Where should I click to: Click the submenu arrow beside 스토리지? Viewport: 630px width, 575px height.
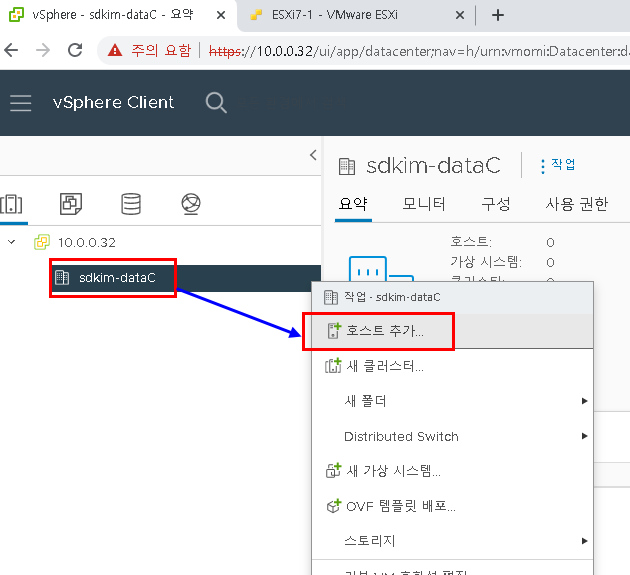tap(585, 541)
